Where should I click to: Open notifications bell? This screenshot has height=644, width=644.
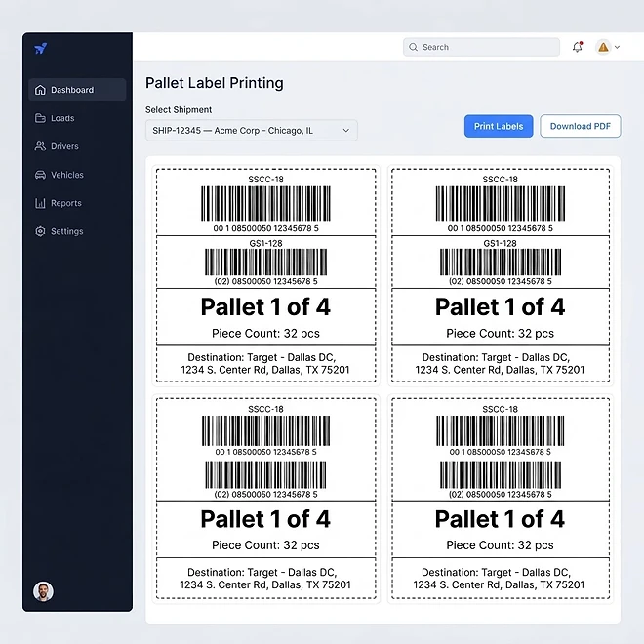(x=578, y=47)
